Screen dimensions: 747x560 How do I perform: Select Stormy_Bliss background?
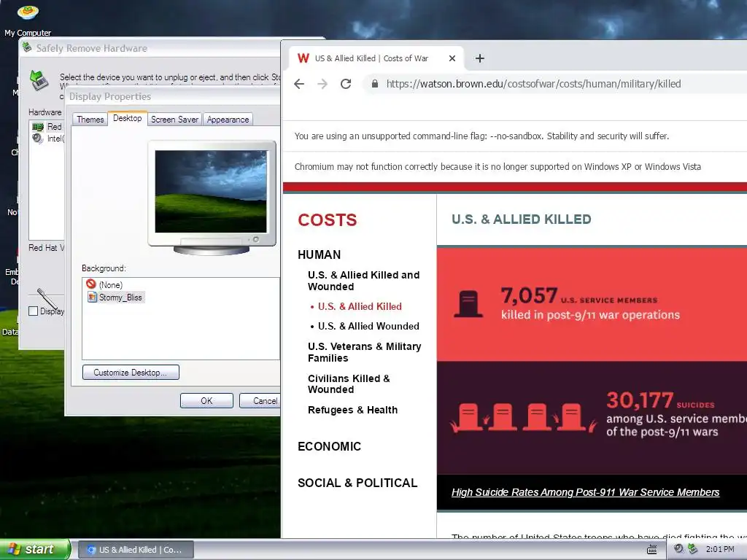coord(115,297)
